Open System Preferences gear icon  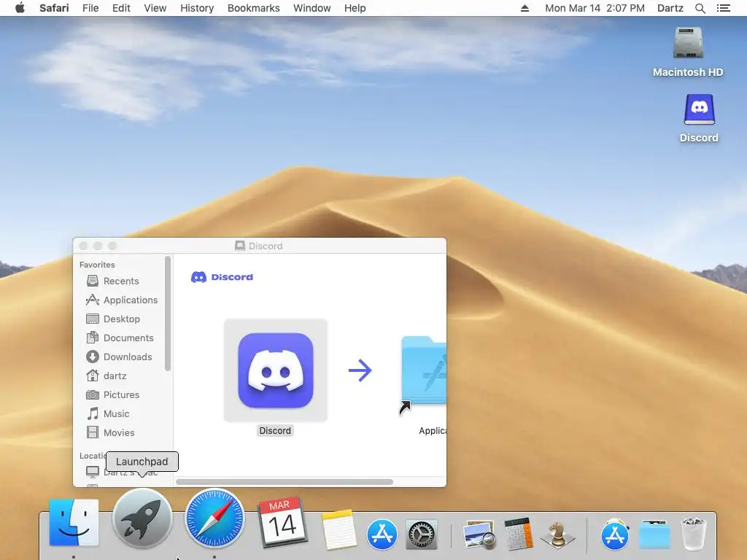click(x=422, y=534)
